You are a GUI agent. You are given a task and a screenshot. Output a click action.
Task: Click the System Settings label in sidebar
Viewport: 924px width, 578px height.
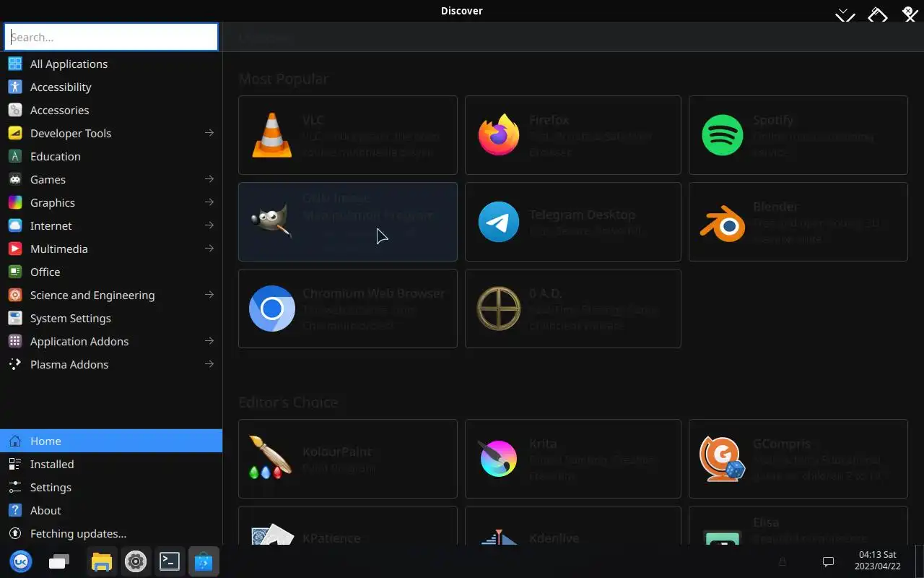[x=71, y=318]
